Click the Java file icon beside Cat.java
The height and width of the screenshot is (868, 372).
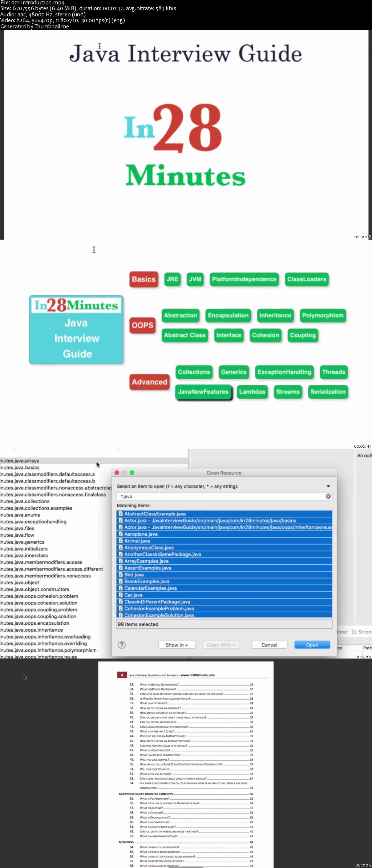121,595
